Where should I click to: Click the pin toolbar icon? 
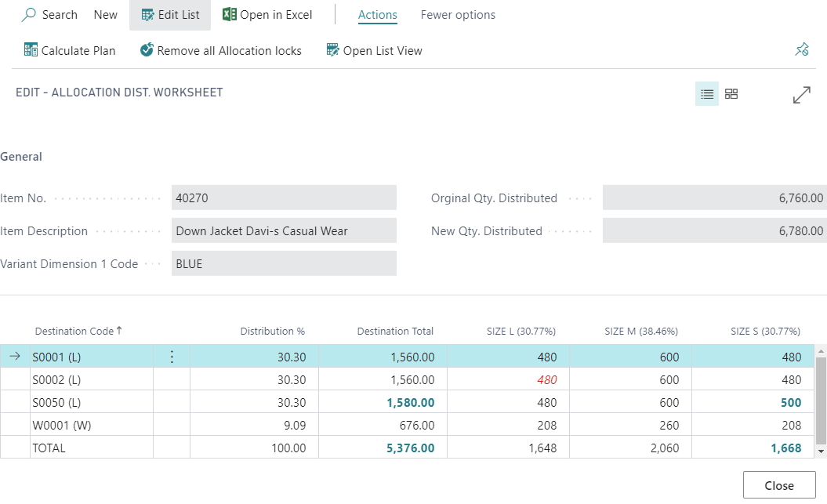(801, 50)
